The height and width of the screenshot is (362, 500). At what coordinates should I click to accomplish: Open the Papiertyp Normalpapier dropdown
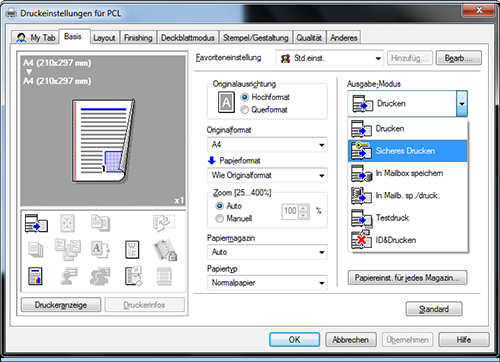(267, 283)
